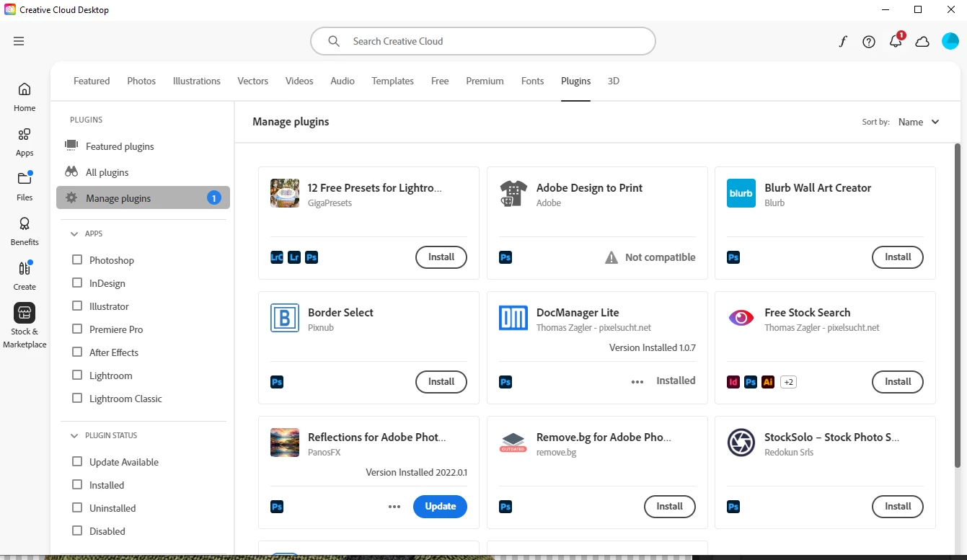Collapse the PLUGIN STATUS filter section

74,435
